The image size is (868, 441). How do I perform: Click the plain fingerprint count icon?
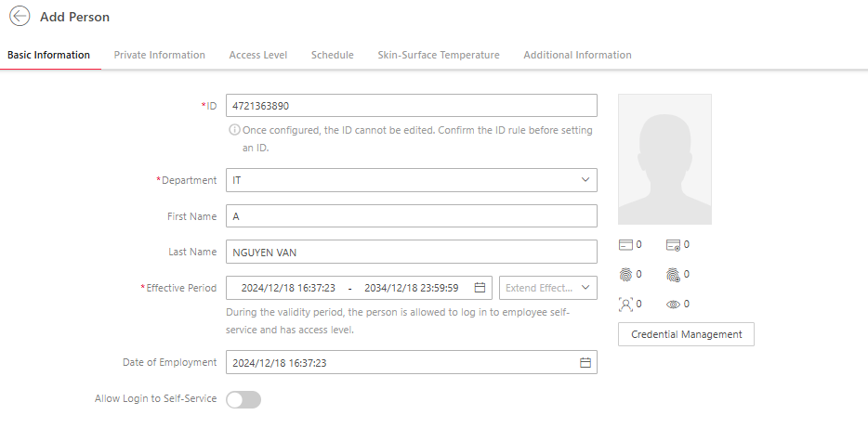point(625,275)
